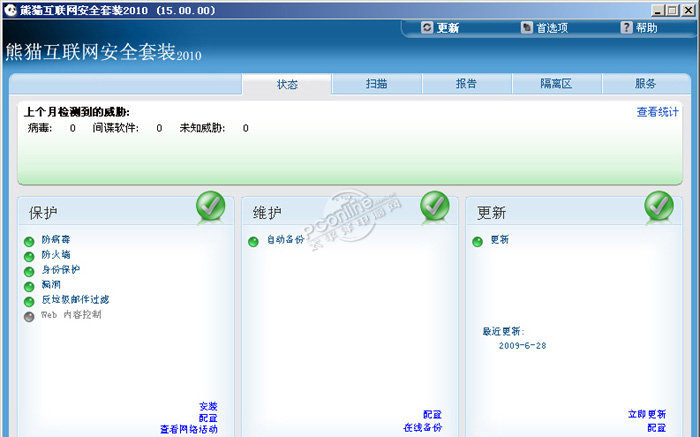Click the 更新 link in update panel
This screenshot has height=437, width=700.
pyautogui.click(x=500, y=240)
